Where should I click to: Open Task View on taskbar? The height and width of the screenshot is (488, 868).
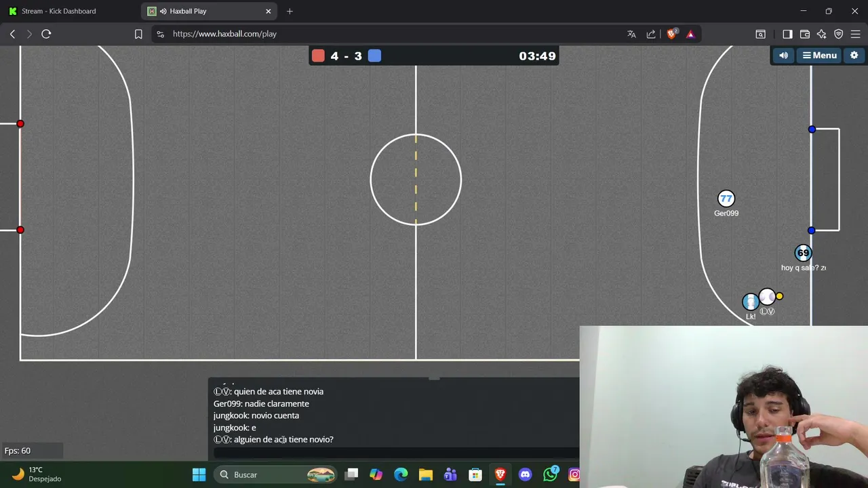pyautogui.click(x=351, y=474)
